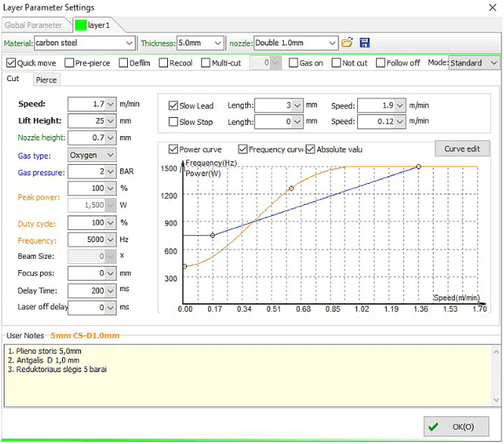Check Slow Stop option
504x444 pixels.
173,122
